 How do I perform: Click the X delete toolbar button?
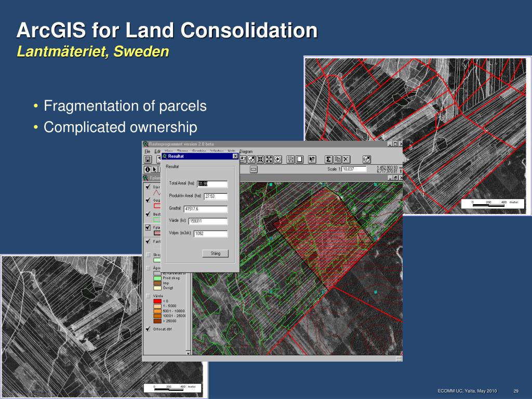(346, 159)
